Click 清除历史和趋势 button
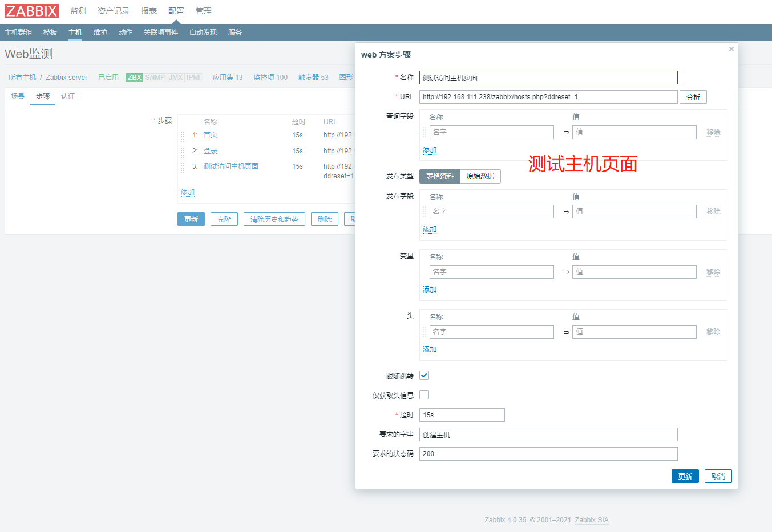 pyautogui.click(x=274, y=219)
